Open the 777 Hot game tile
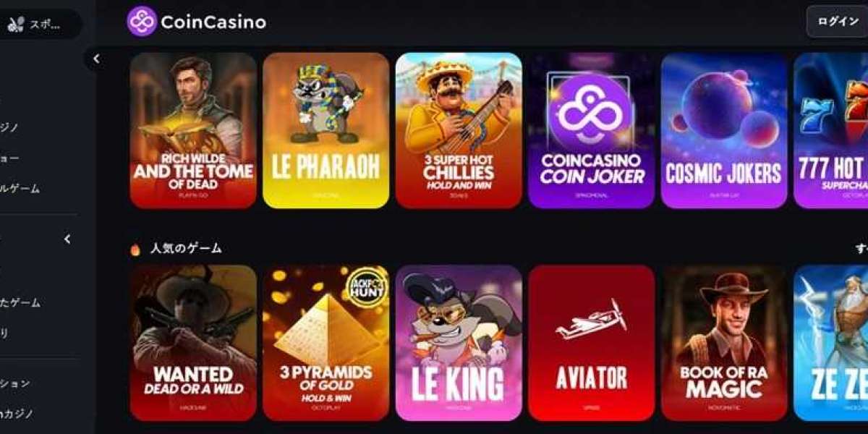This screenshot has height=434, width=868. click(x=830, y=130)
